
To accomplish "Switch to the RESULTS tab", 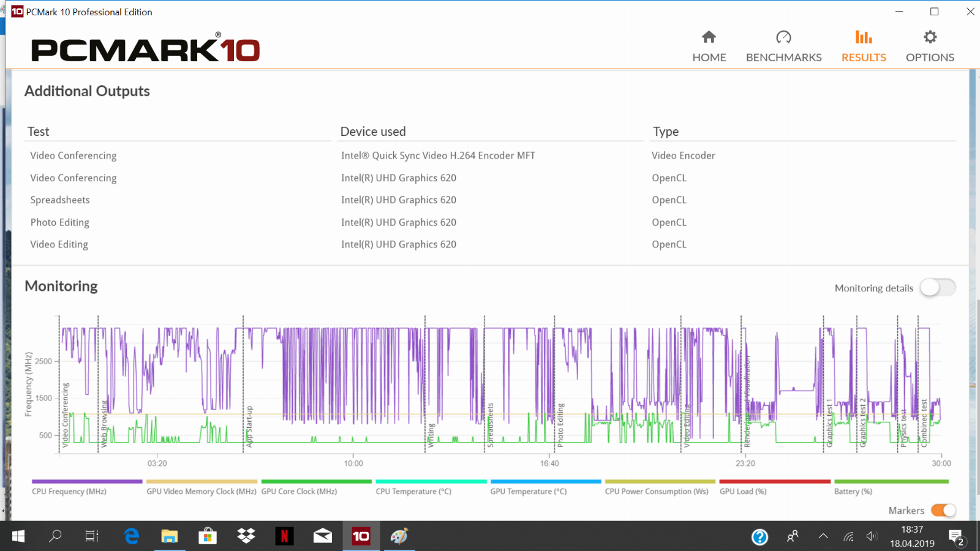I will point(864,47).
